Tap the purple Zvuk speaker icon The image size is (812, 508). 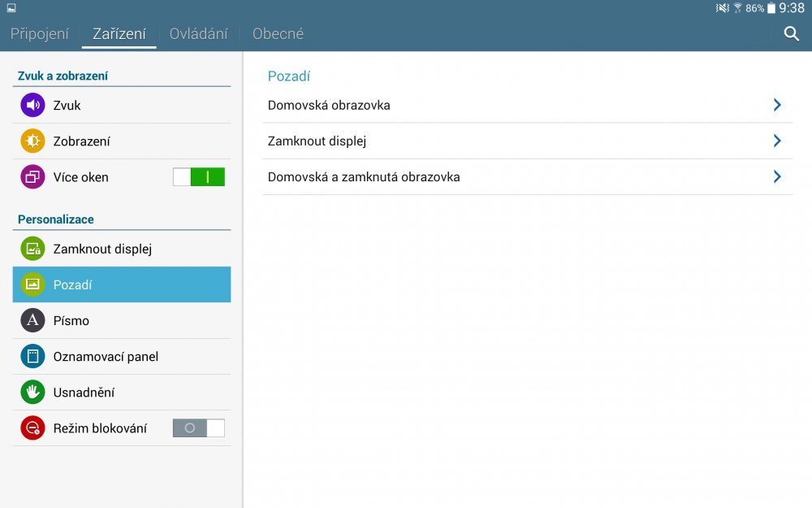tap(32, 106)
